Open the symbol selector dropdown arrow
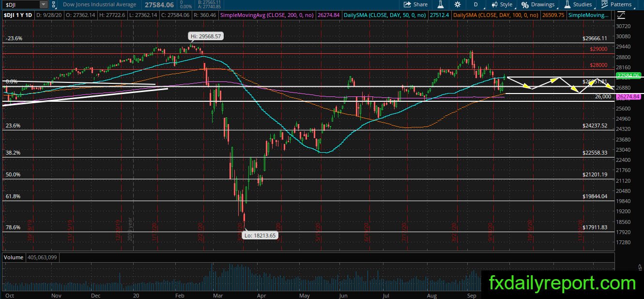 pyautogui.click(x=44, y=4)
